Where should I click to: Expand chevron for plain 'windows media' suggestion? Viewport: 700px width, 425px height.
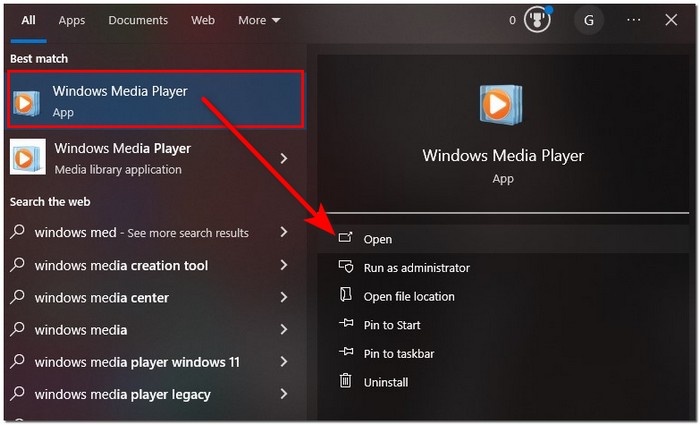tap(284, 329)
